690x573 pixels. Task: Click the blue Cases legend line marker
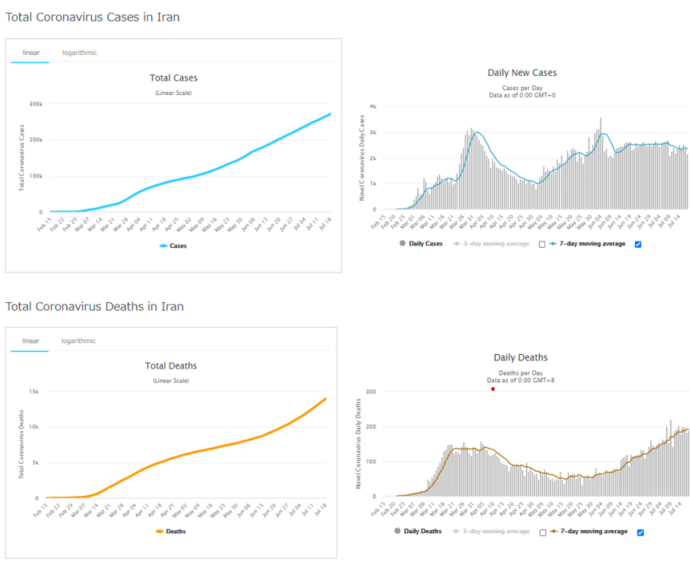click(159, 244)
